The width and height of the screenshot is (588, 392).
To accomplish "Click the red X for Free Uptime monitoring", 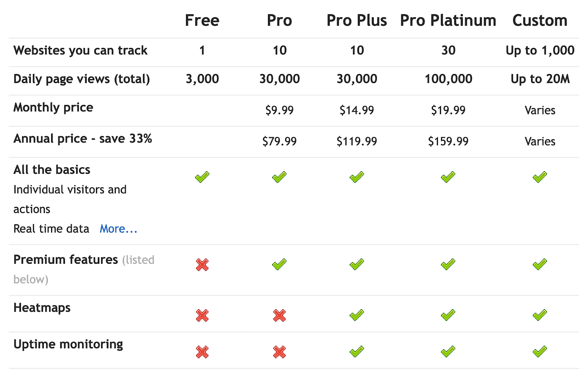I will [x=202, y=352].
